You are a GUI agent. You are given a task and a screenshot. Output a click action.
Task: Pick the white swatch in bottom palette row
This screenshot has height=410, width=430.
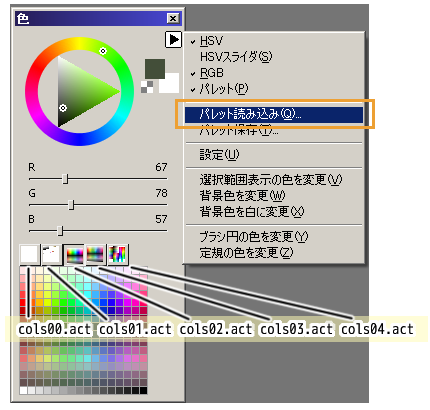[x=23, y=390]
